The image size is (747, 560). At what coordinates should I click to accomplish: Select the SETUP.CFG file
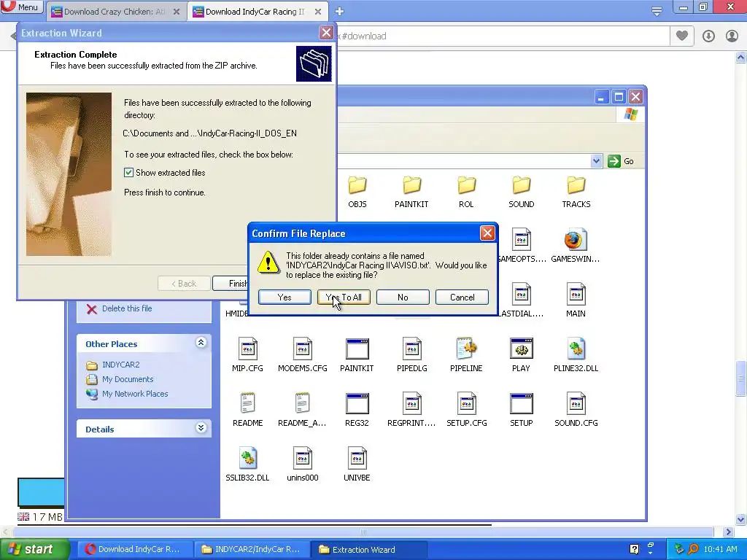[x=466, y=409]
